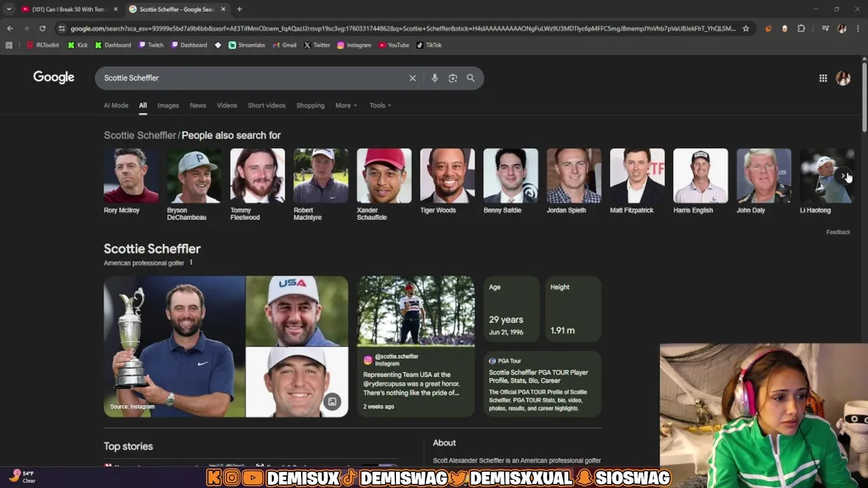Open Google account profile picture

click(843, 78)
